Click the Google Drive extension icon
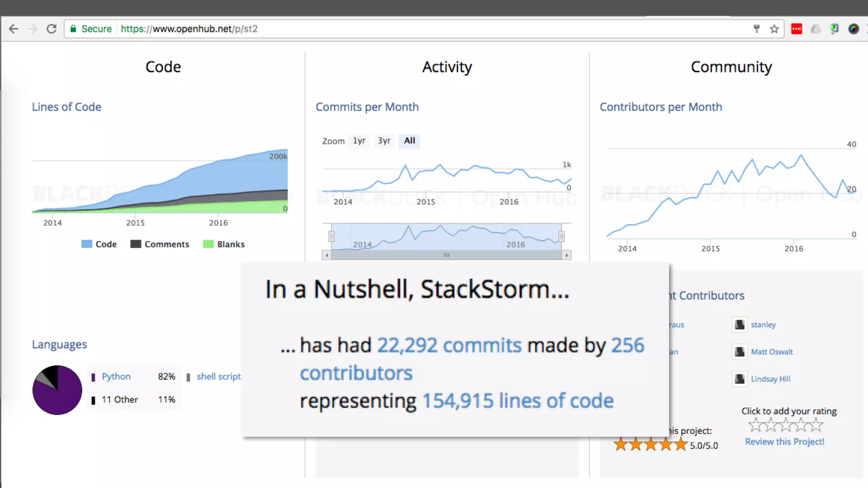This screenshot has height=488, width=868. pos(815,29)
